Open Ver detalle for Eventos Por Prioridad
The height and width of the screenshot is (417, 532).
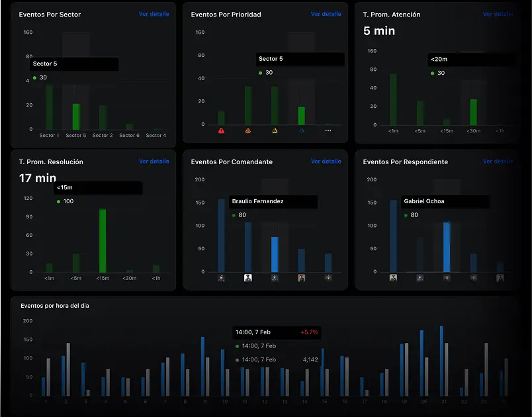[x=326, y=14]
